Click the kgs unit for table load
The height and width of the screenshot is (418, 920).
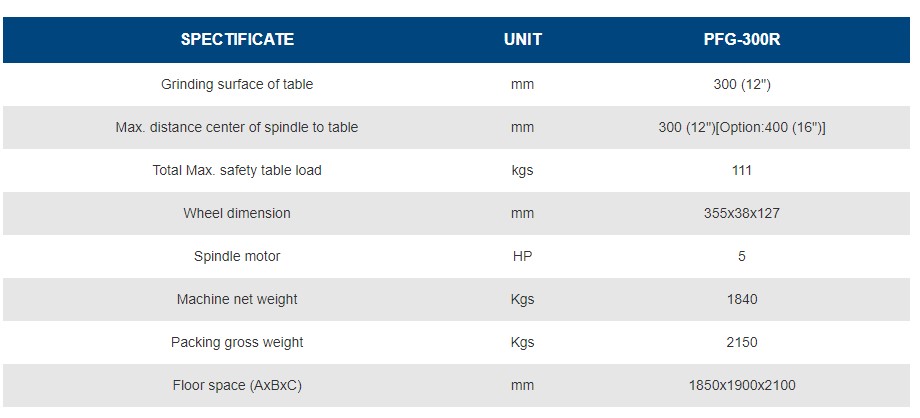pyautogui.click(x=522, y=171)
